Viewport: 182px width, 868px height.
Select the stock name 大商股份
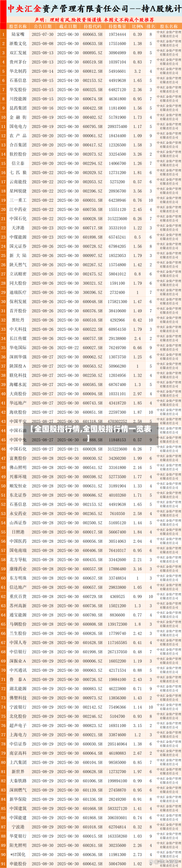coord(18,394)
